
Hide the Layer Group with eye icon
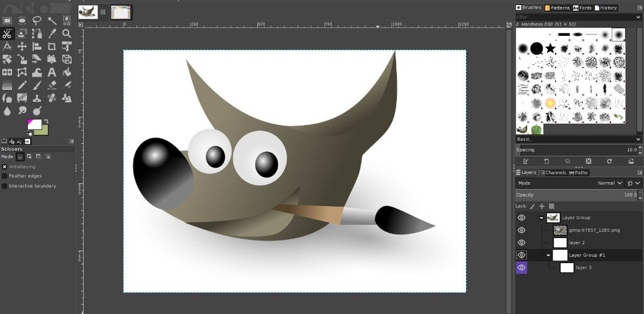521,218
